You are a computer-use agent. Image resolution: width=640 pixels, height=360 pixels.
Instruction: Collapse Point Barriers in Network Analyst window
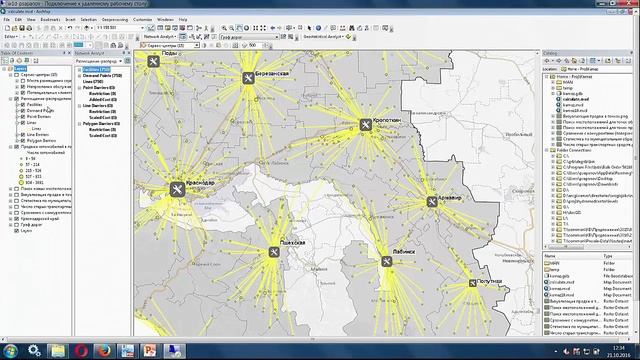click(79, 88)
